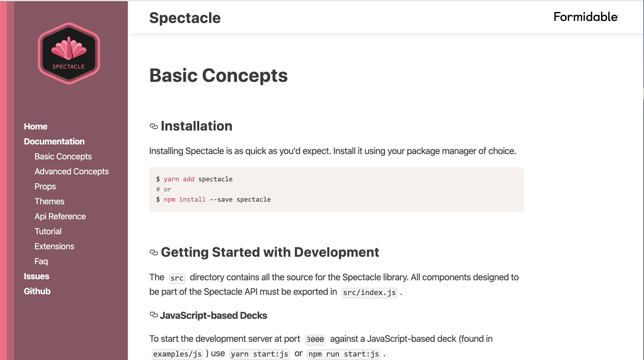Open Documentation section in sidebar
The width and height of the screenshot is (644, 360).
[54, 141]
